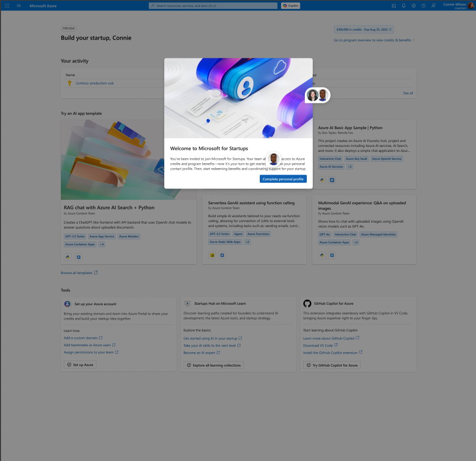The height and width of the screenshot is (461, 476).
Task: Click Python icon on RAG chat card
Action: 68,257
